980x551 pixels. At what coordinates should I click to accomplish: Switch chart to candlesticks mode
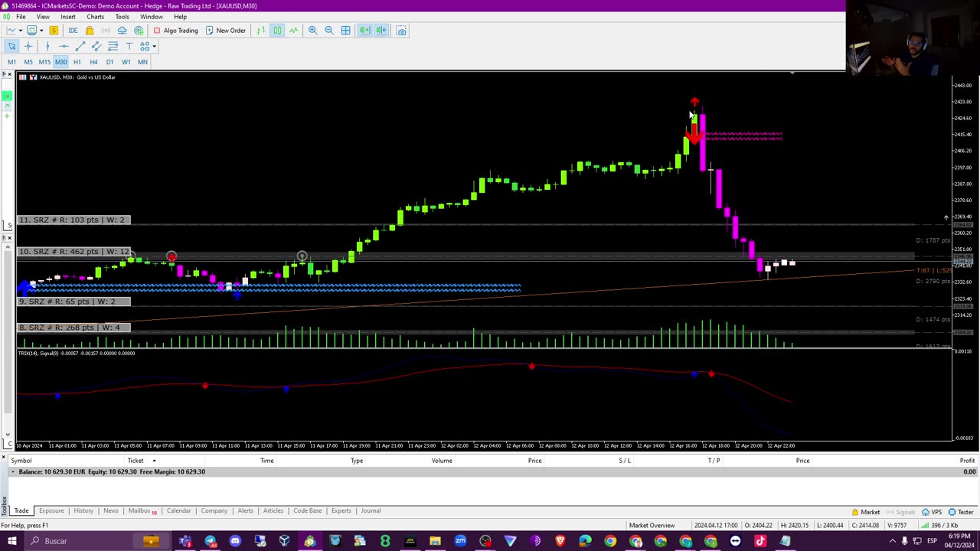click(277, 31)
